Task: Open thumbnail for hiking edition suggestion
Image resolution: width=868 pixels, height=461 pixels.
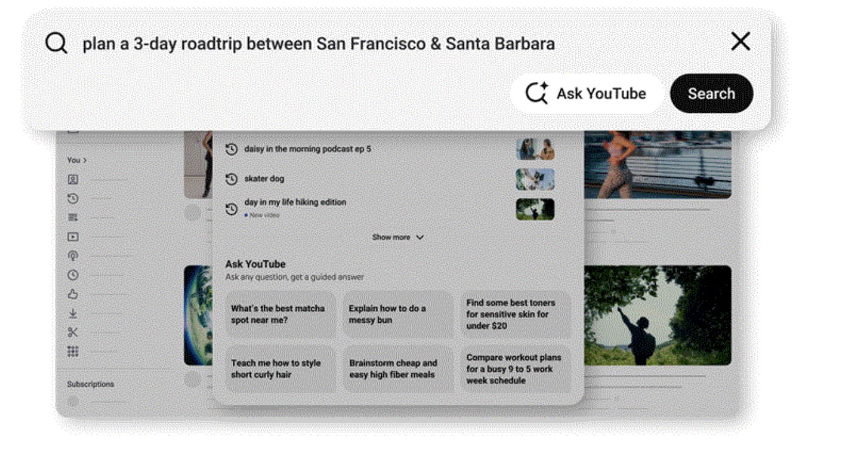Action: [536, 209]
